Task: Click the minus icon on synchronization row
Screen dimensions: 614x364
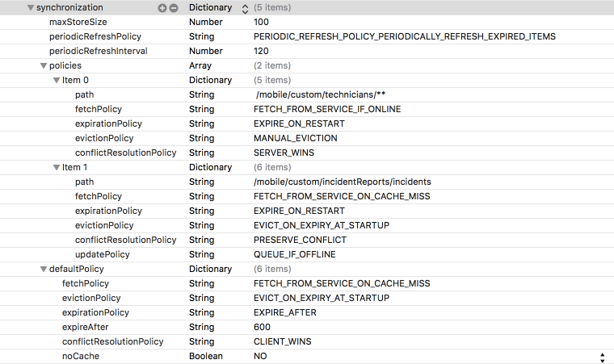Action: (x=173, y=7)
